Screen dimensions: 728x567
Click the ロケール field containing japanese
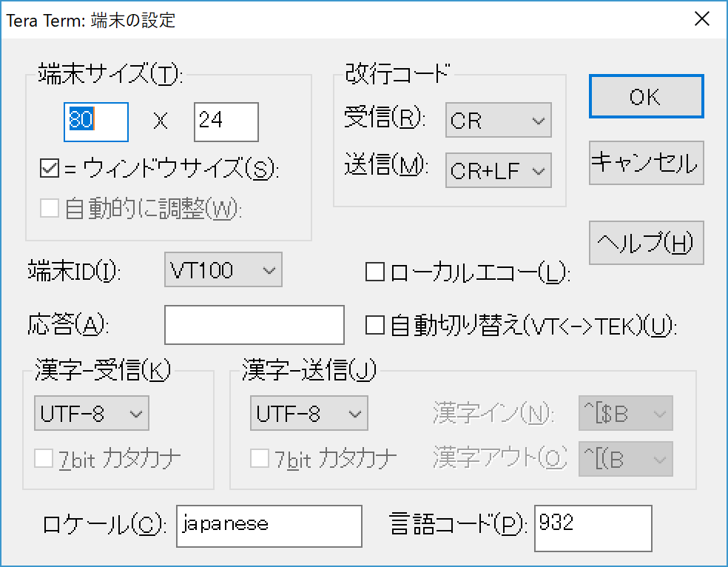pos(269,526)
